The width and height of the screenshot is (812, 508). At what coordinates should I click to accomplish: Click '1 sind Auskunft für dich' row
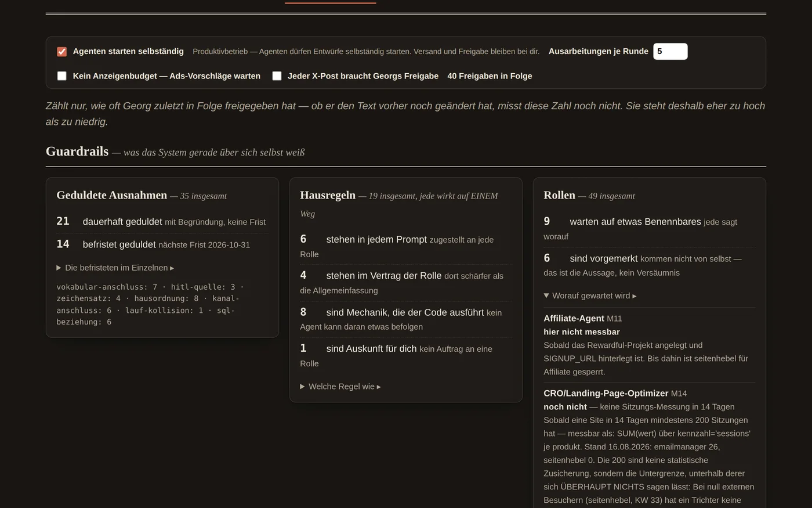405,355
